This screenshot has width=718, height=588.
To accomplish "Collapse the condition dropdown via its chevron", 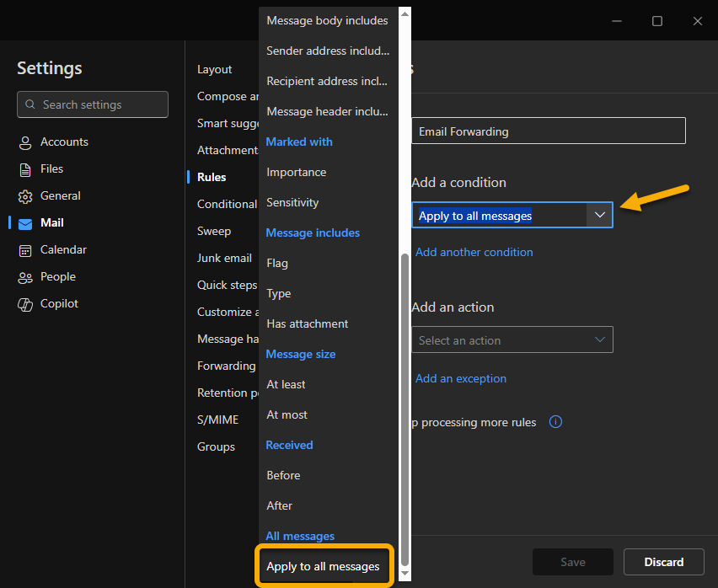I will coord(600,215).
